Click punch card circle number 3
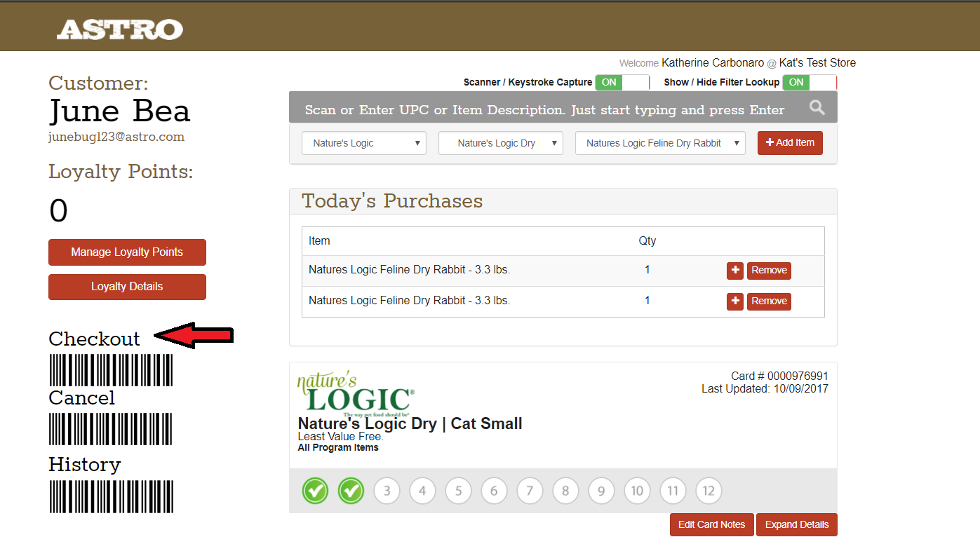 point(387,491)
